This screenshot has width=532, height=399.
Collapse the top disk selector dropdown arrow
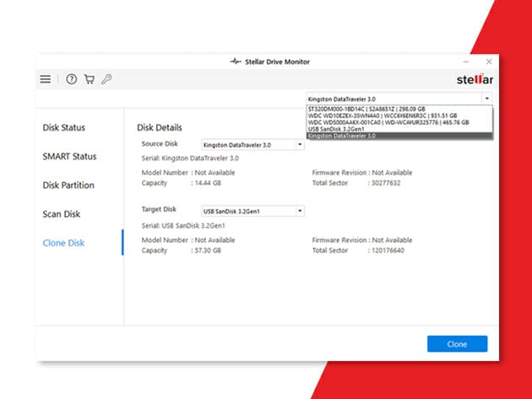(x=487, y=99)
